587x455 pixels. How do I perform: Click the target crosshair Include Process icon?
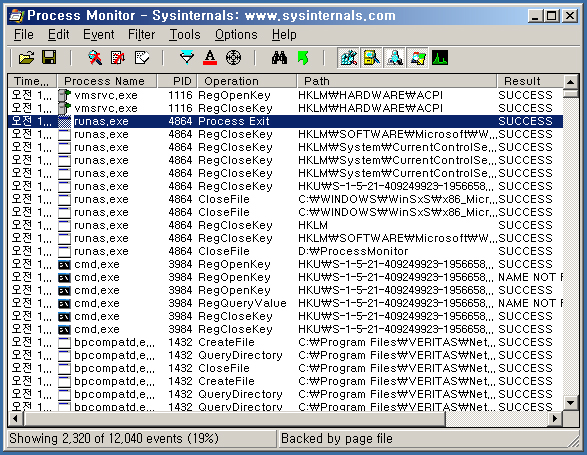pyautogui.click(x=233, y=58)
